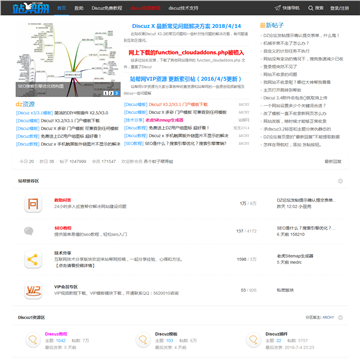Open the Sitemap生成器 last post link
Image resolution: width=360 pixels, height=360 pixels.
pos(295,256)
